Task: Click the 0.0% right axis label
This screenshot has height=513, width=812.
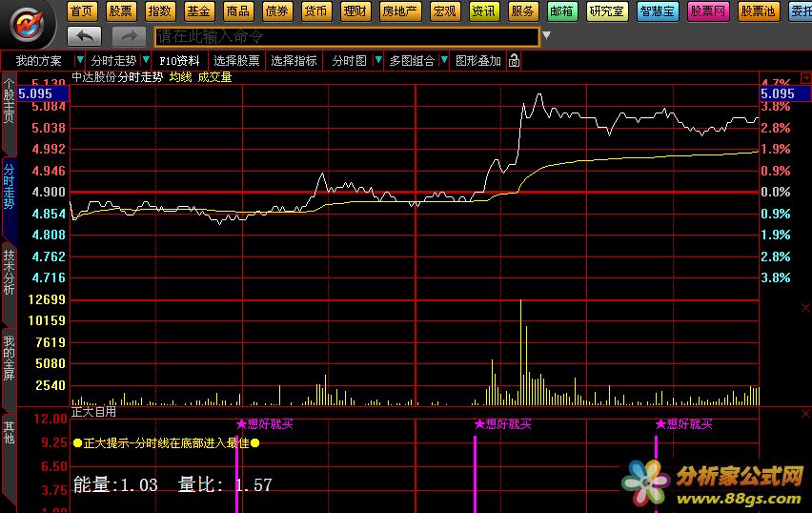Action: pyautogui.click(x=775, y=193)
